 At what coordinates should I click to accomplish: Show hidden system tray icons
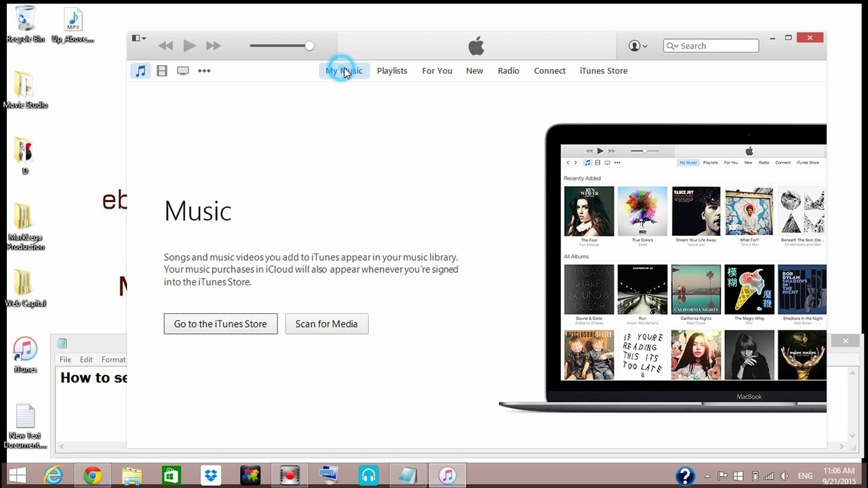coord(707,476)
